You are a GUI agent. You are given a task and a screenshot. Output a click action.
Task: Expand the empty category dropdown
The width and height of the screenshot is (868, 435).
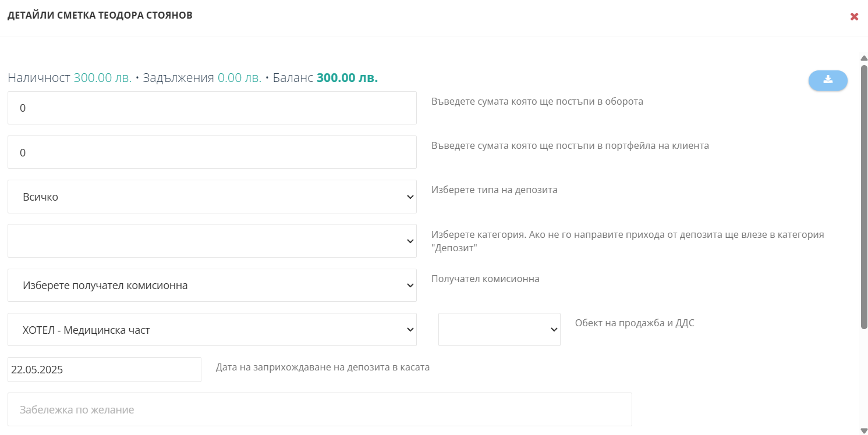[212, 241]
